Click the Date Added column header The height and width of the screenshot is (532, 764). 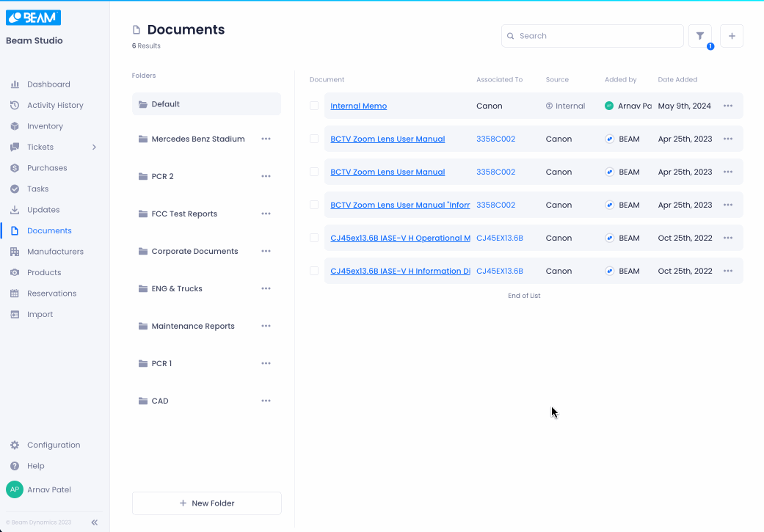click(677, 79)
